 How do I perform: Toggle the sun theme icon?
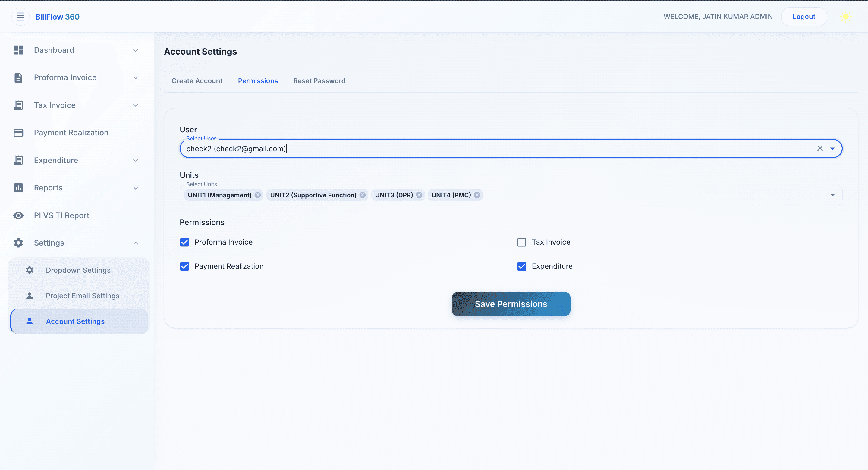pos(845,17)
